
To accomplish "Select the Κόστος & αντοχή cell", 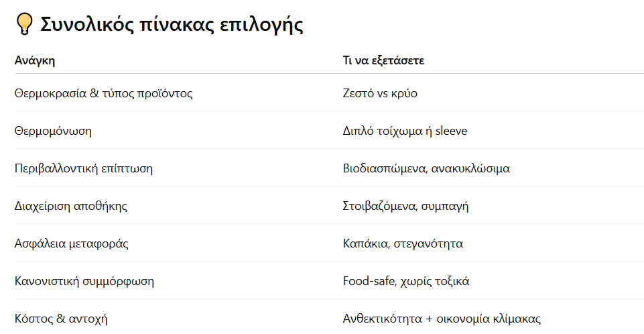I will coord(61,319).
